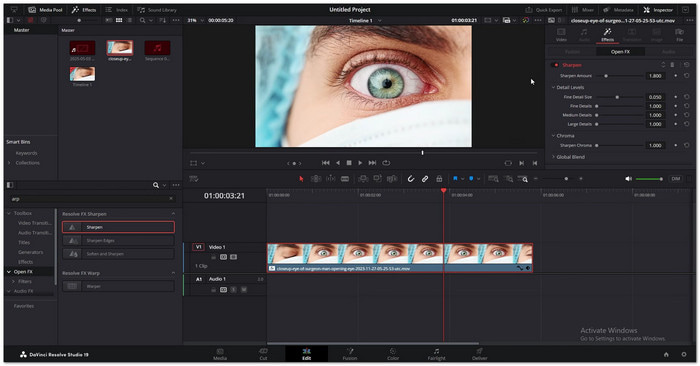Lock the Video 1 track

click(214, 257)
